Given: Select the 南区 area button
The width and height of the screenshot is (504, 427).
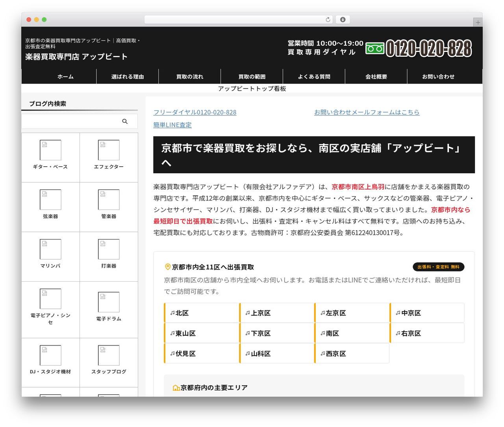Looking at the screenshot, I should [352, 333].
